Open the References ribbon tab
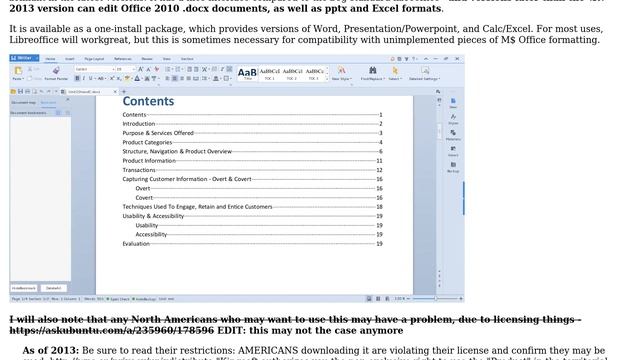The height and width of the screenshot is (360, 640). coord(123,59)
